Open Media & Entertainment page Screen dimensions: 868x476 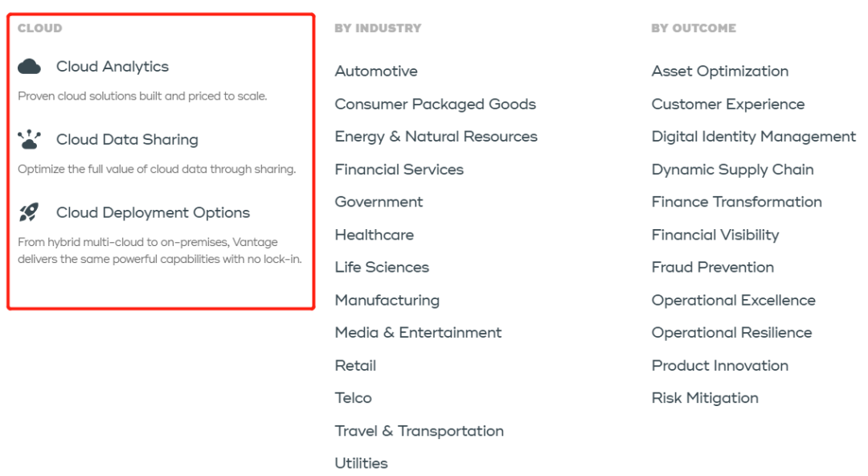[418, 333]
